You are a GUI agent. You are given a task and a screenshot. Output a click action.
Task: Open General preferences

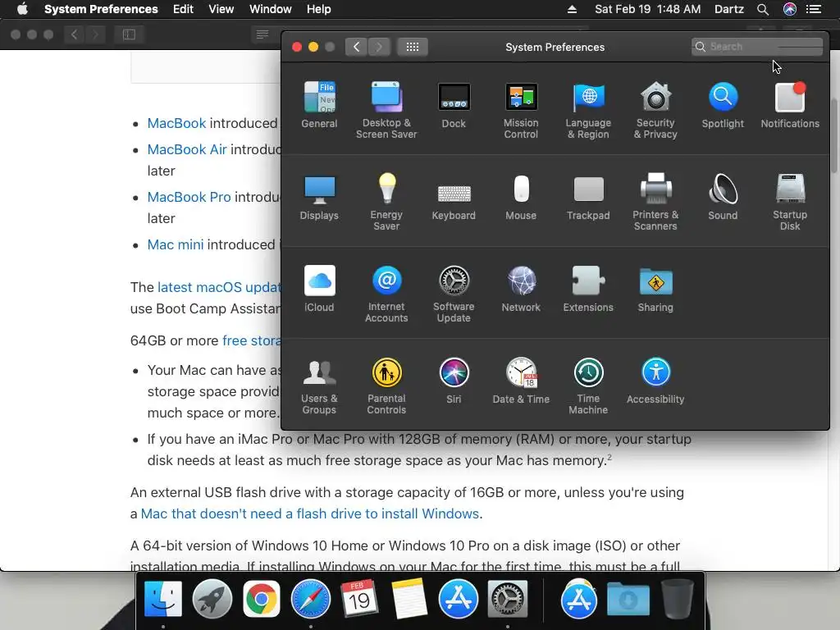(319, 105)
